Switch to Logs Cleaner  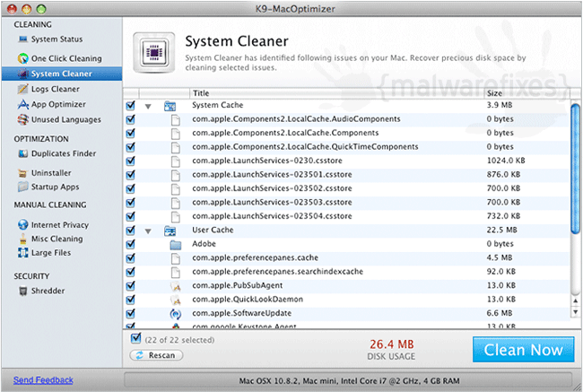tap(55, 89)
